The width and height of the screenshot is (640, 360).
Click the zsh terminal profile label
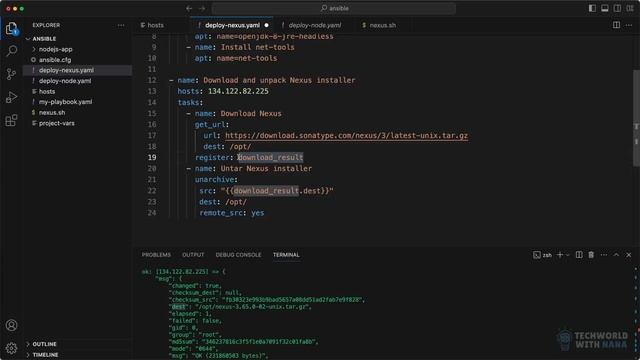[x=542, y=255]
